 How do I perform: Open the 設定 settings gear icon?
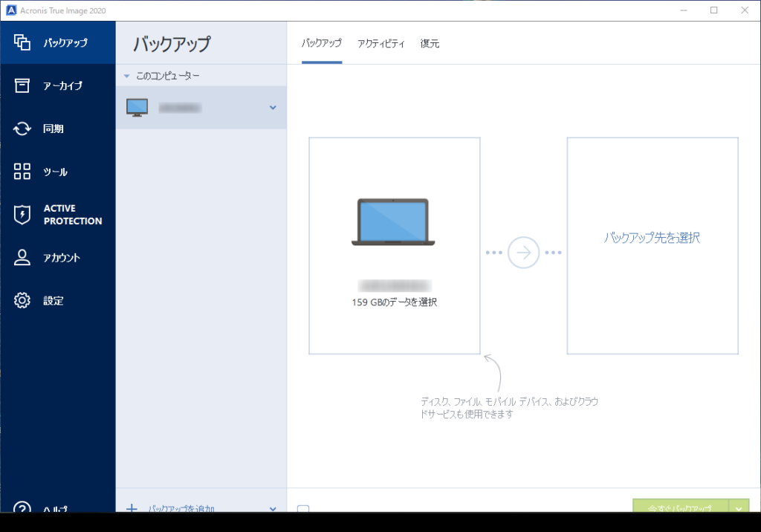coord(22,300)
